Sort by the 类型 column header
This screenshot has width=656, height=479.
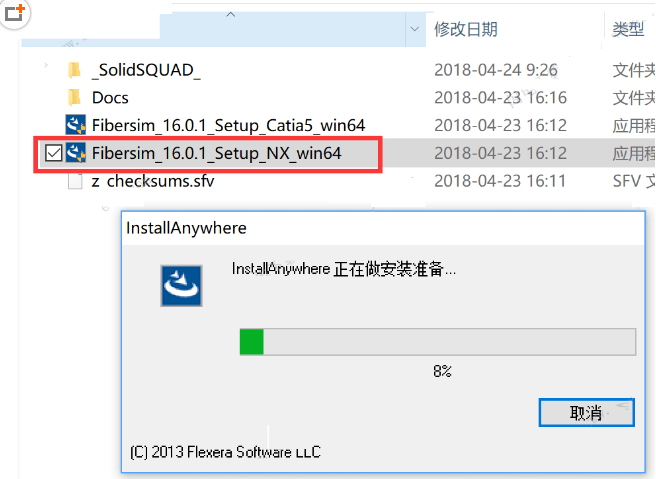point(628,29)
